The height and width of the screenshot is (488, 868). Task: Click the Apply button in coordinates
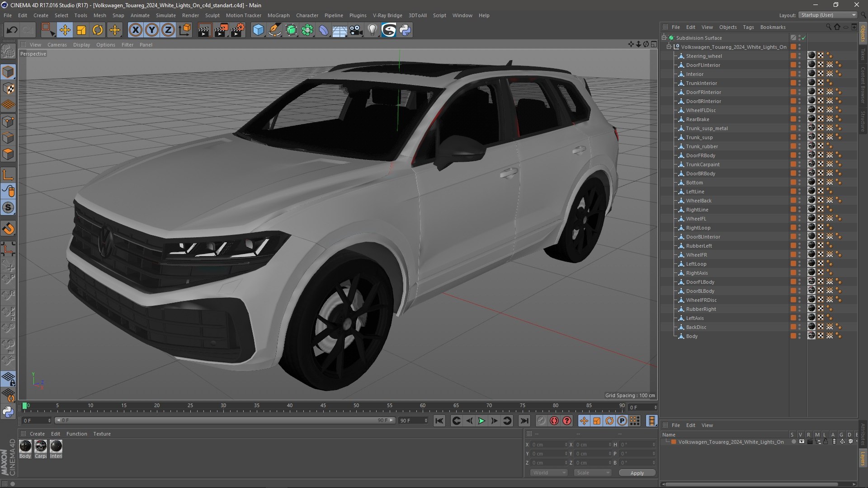(637, 473)
